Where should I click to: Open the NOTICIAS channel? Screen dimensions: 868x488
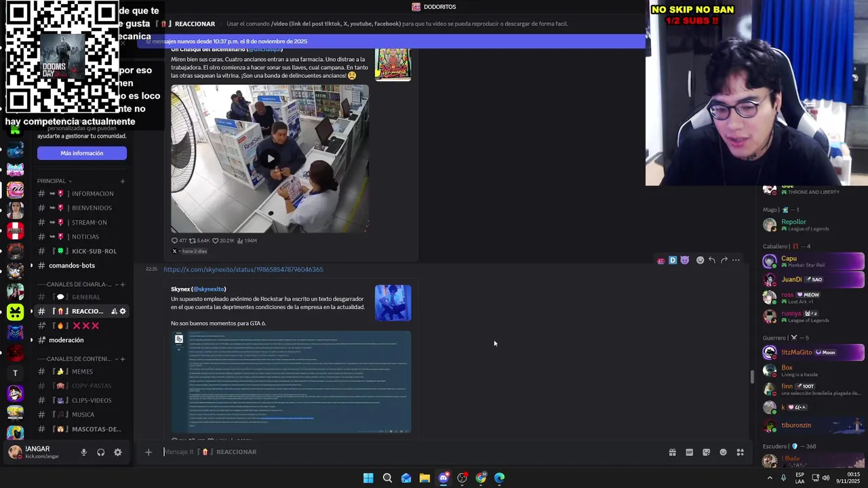click(x=81, y=237)
